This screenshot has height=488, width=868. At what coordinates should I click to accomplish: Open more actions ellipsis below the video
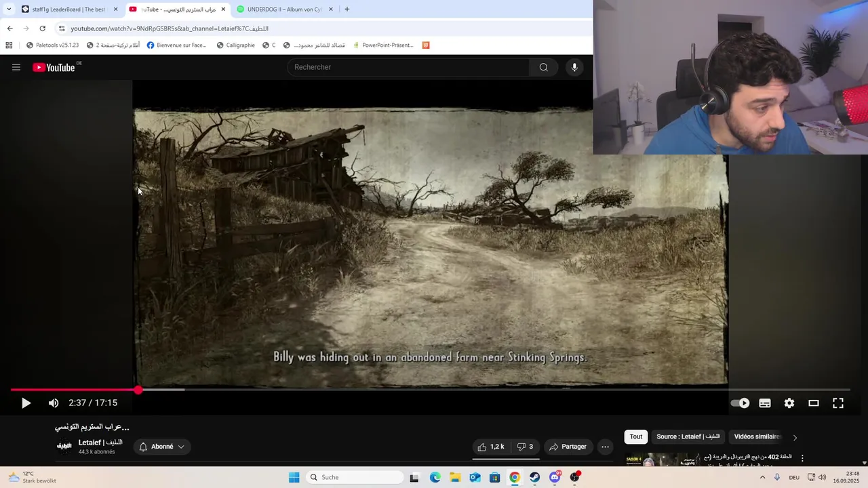pos(605,447)
